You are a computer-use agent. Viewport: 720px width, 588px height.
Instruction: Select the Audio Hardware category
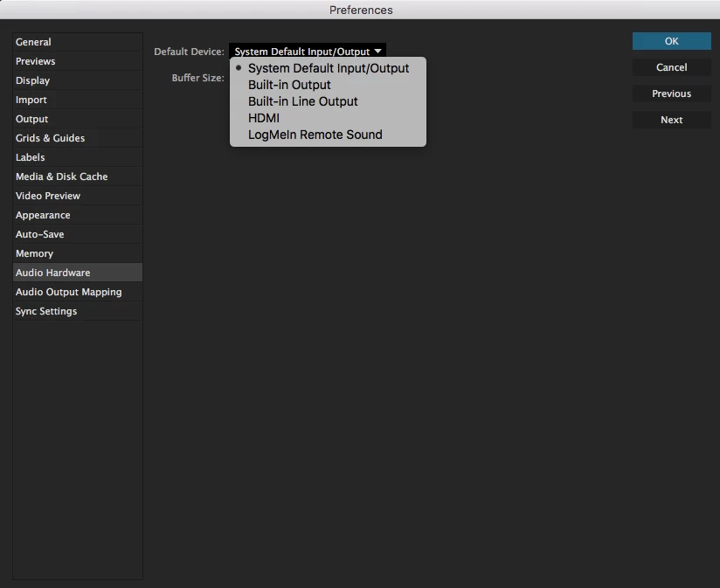(x=78, y=273)
